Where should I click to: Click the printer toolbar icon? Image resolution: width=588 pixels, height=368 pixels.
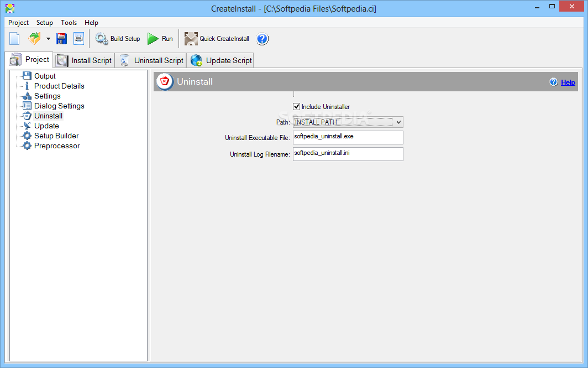pyautogui.click(x=78, y=38)
